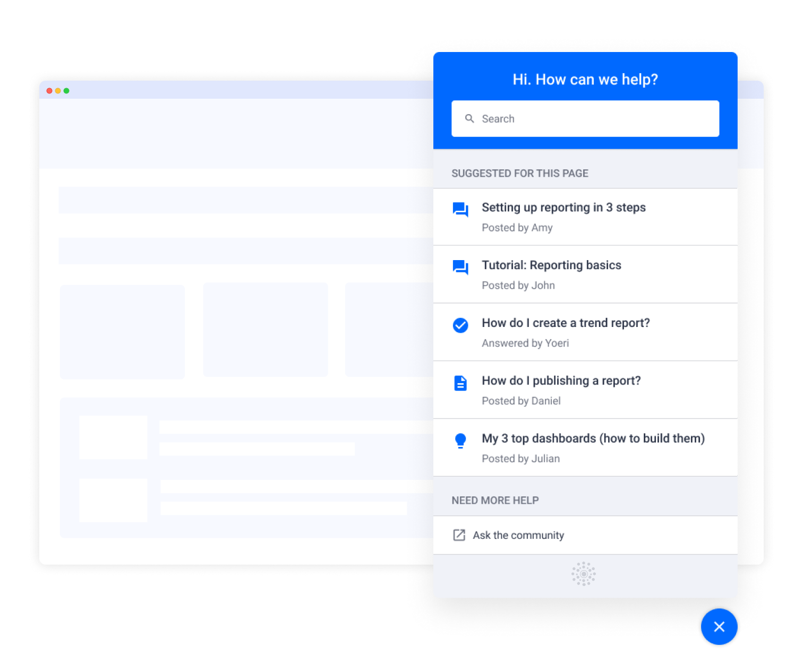The width and height of the screenshot is (786, 672).
Task: Close the help widget using the blue X button
Action: (x=719, y=627)
